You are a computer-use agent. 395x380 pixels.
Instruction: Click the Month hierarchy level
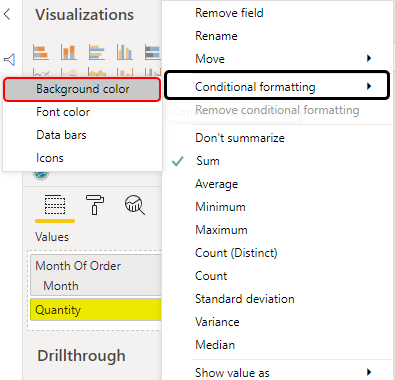coord(61,286)
